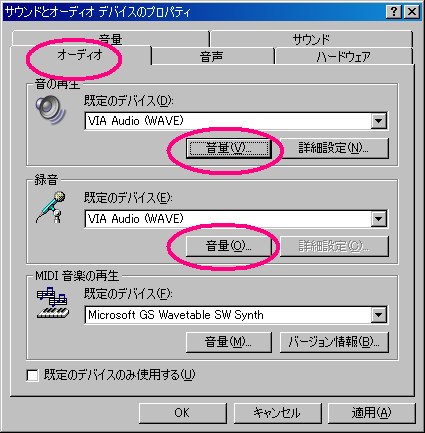This screenshot has height=433, width=425.
Task: Open playback 詳細設定(N) button
Action: pos(334,148)
